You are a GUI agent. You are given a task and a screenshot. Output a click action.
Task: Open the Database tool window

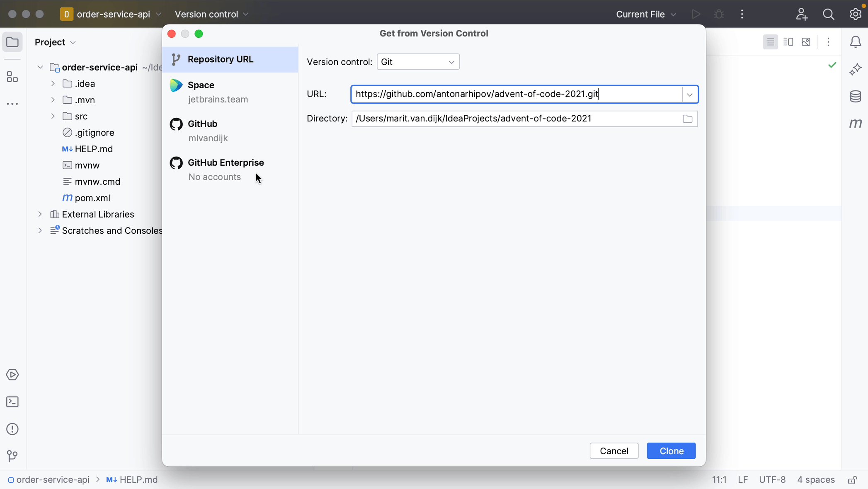point(856,97)
